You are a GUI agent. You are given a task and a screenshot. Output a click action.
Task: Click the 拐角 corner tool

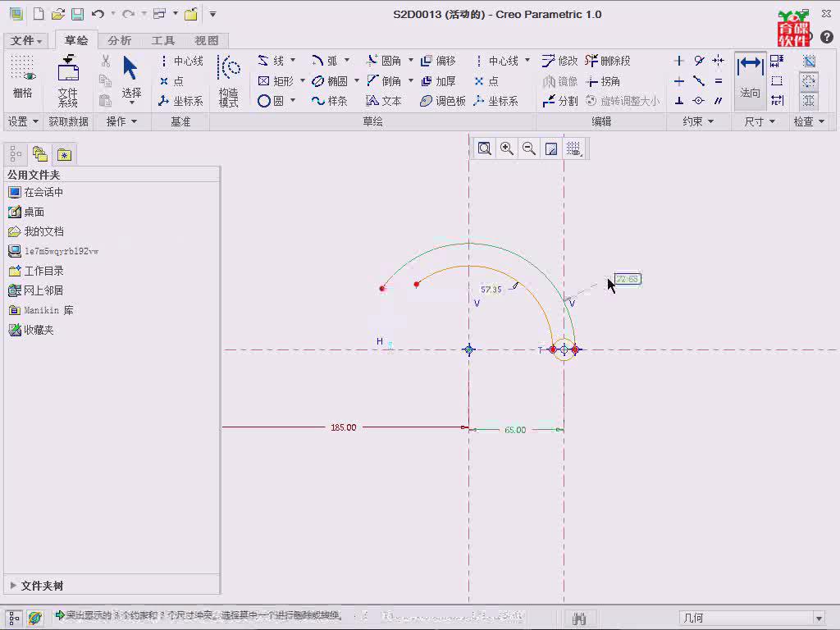point(603,81)
